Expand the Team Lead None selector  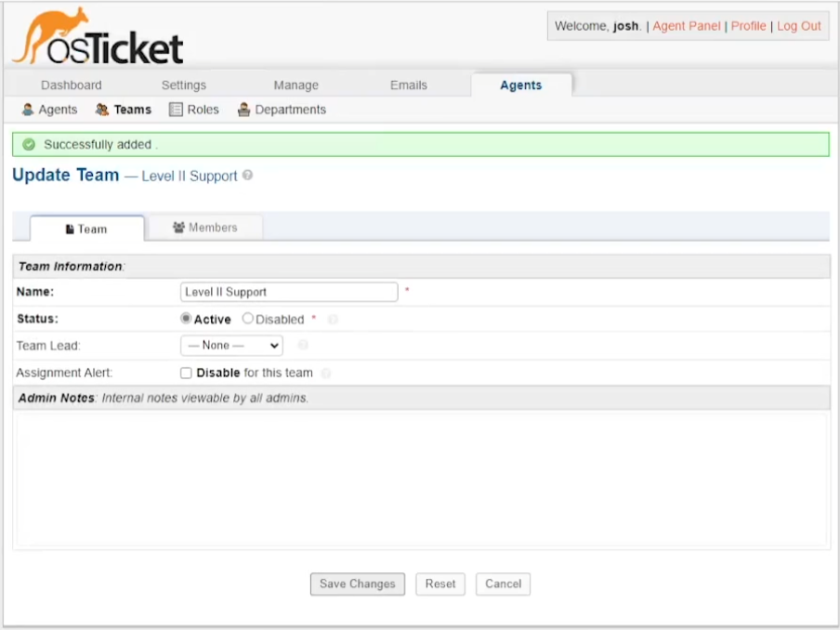[x=230, y=346]
